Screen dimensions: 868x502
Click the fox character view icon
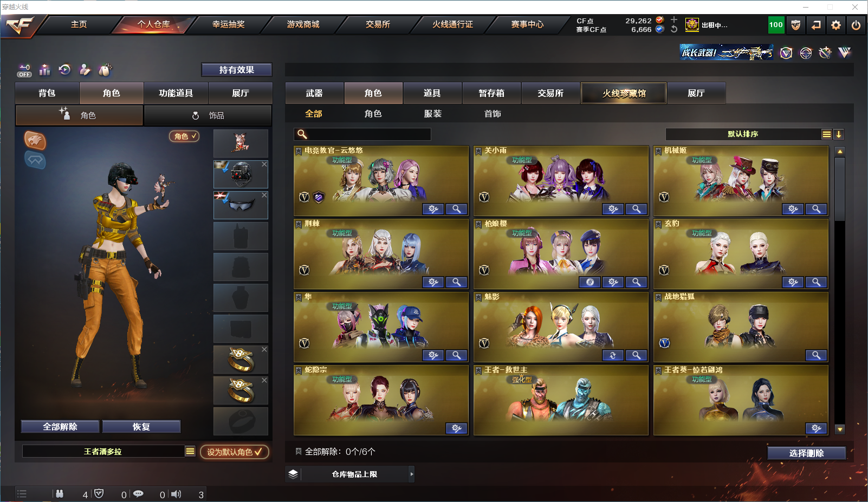point(35,140)
